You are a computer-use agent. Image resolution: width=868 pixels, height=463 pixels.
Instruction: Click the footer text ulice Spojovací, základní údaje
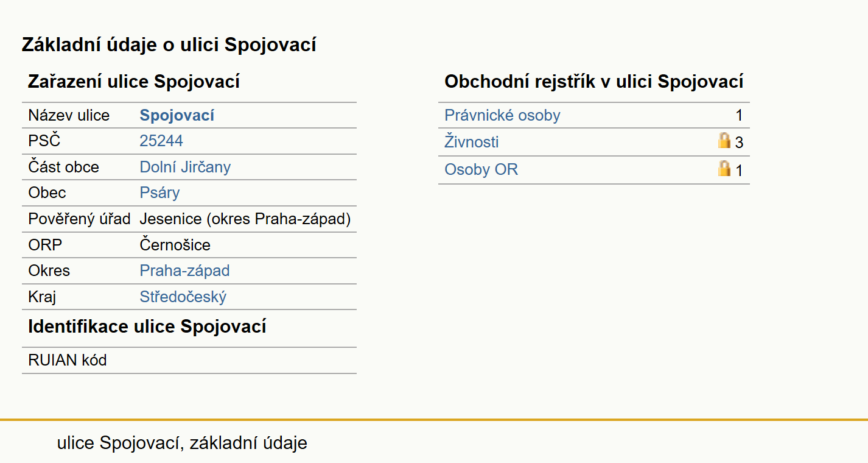pyautogui.click(x=182, y=443)
